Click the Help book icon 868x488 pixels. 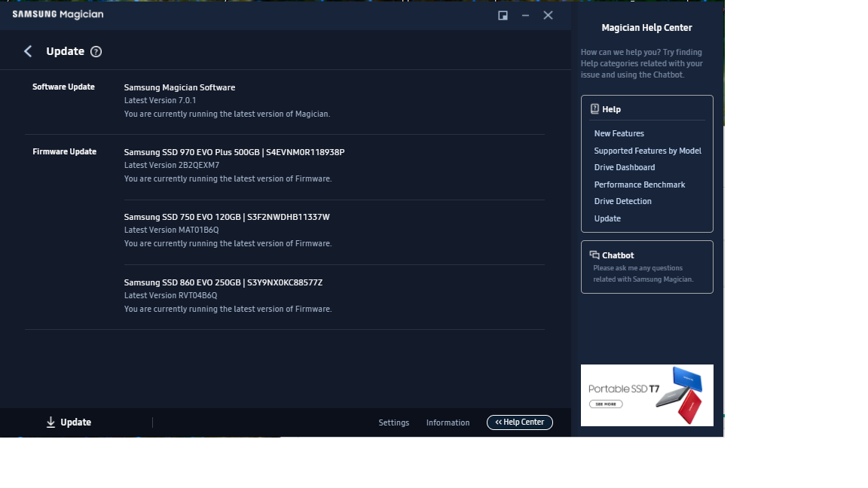594,109
